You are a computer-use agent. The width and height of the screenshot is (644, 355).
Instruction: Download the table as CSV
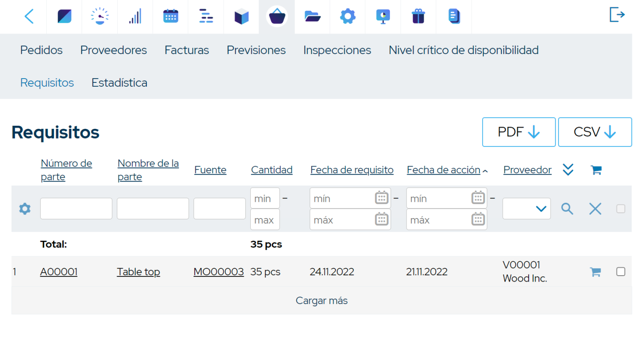(x=595, y=132)
